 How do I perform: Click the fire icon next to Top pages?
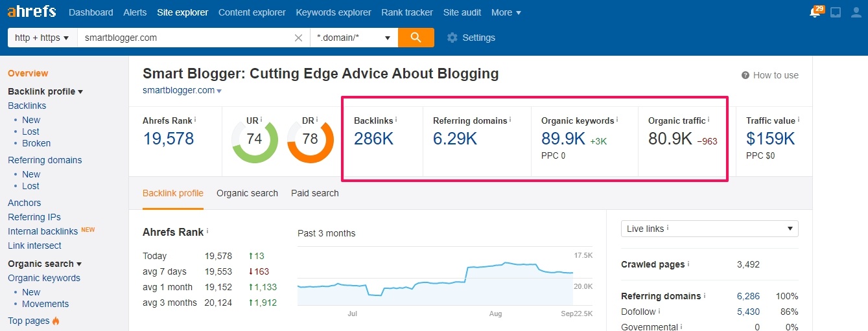coord(56,321)
